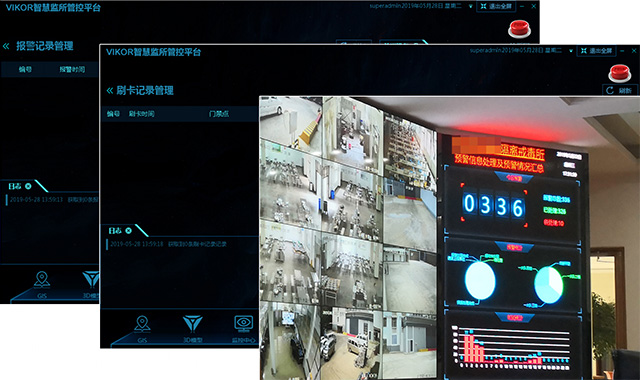Hit the red alarm button in 报警记录管理 window
The height and width of the screenshot is (380, 640).
pos(519,29)
